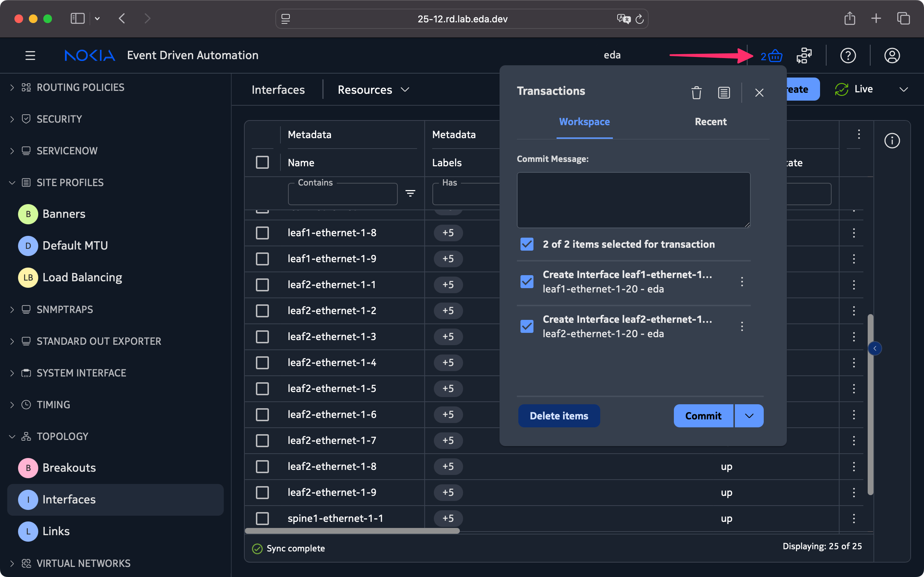The image size is (924, 577).
Task: Switch to the Recent tab
Action: [710, 122]
